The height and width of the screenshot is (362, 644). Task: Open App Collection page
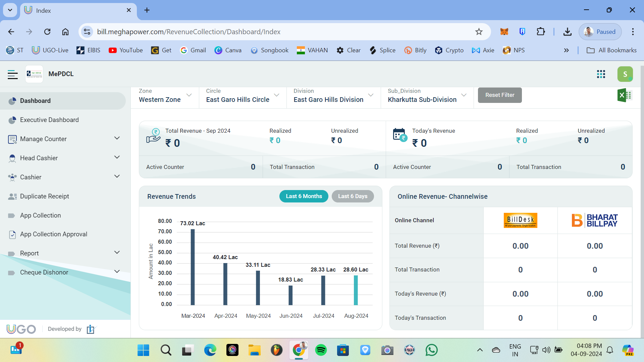point(63,216)
